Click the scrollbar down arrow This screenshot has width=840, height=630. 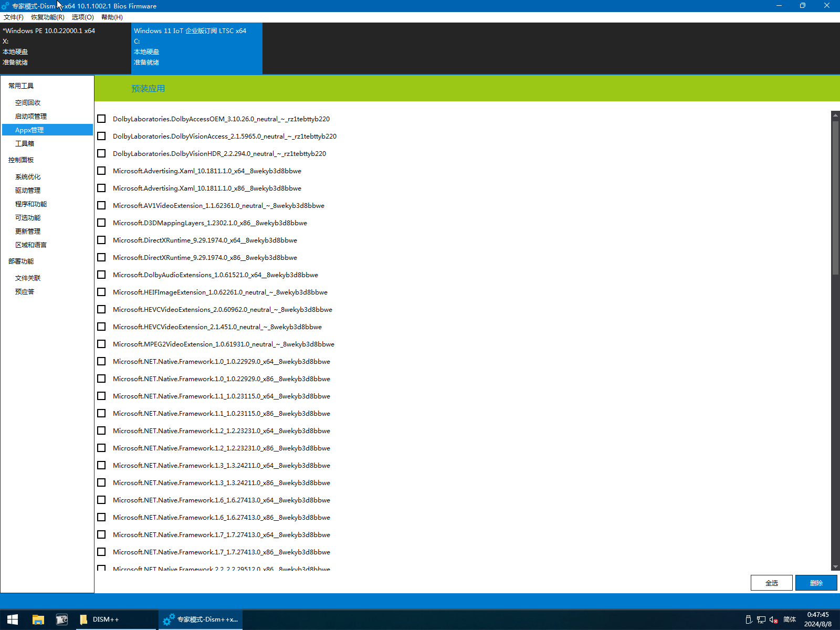[835, 567]
